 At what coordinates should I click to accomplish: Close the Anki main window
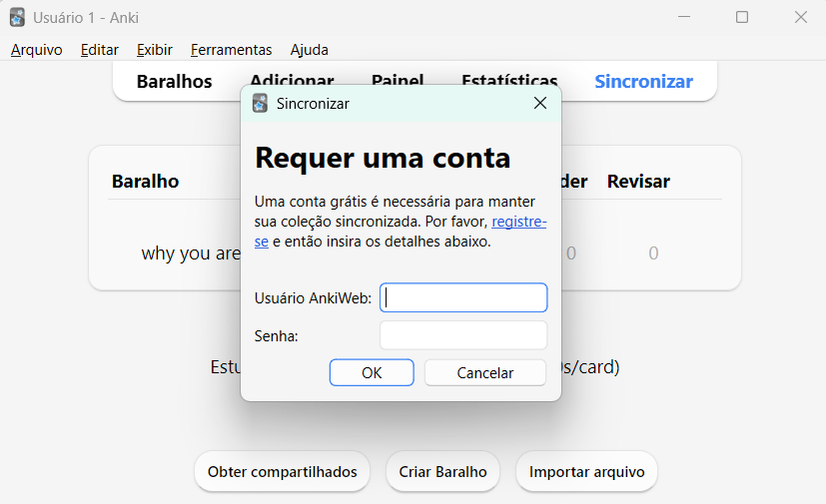801,17
